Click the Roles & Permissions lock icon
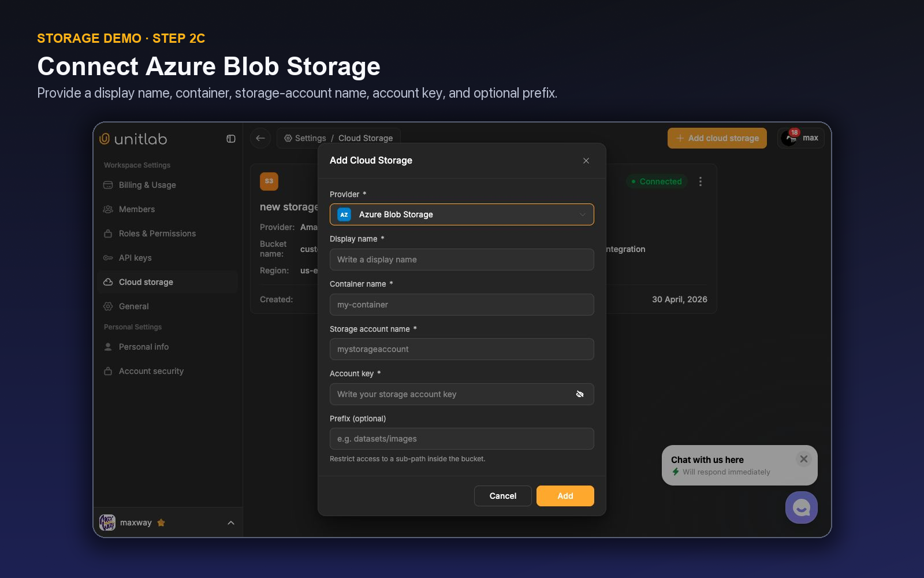Viewport: 924px width, 578px height. 108,234
